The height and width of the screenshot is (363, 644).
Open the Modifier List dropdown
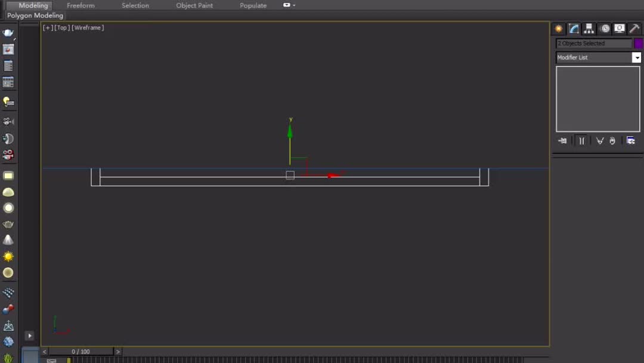pyautogui.click(x=636, y=57)
